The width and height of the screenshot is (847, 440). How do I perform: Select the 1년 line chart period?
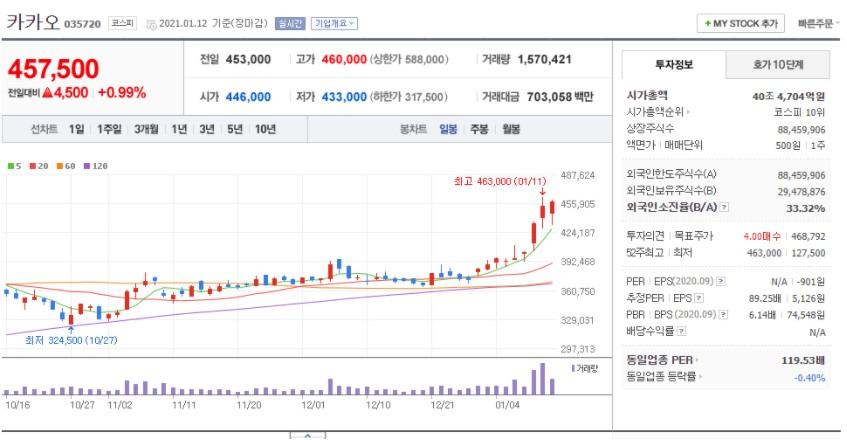pos(179,129)
